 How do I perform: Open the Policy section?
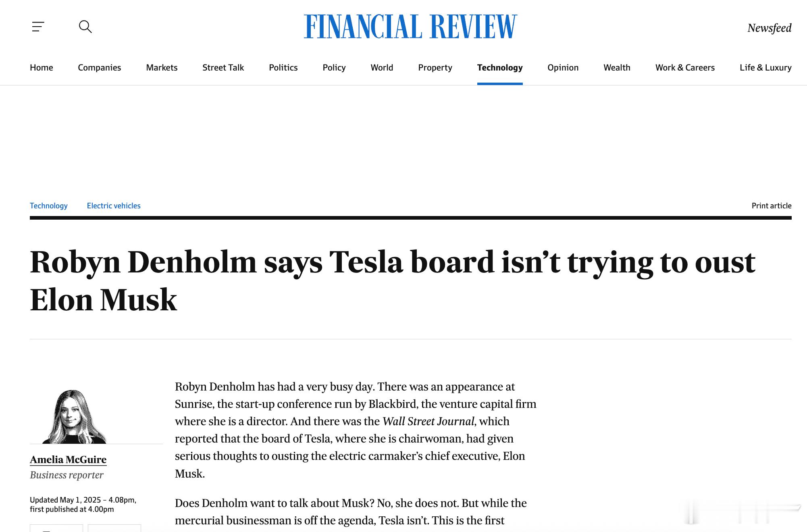(x=334, y=68)
